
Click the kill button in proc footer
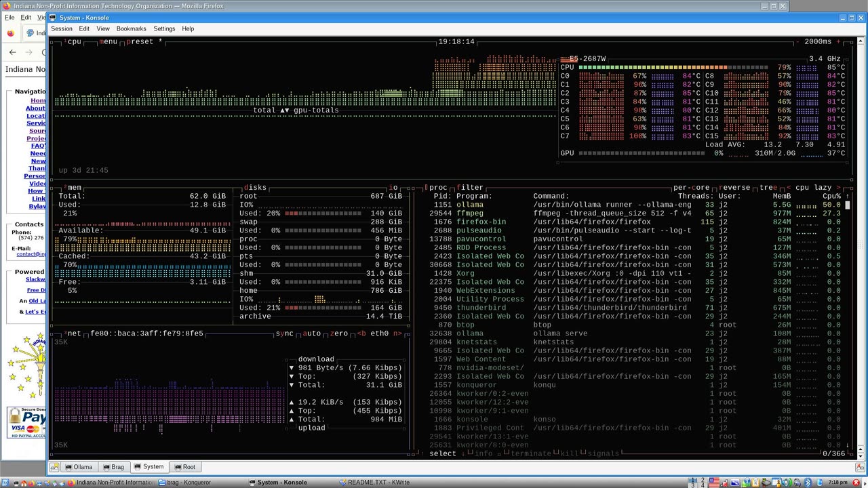coord(569,453)
